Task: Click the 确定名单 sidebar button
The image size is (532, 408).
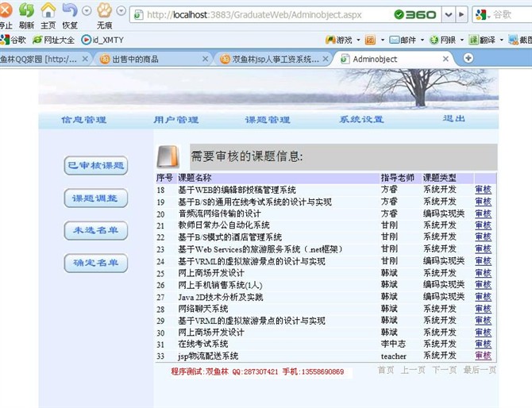Action: [96, 263]
